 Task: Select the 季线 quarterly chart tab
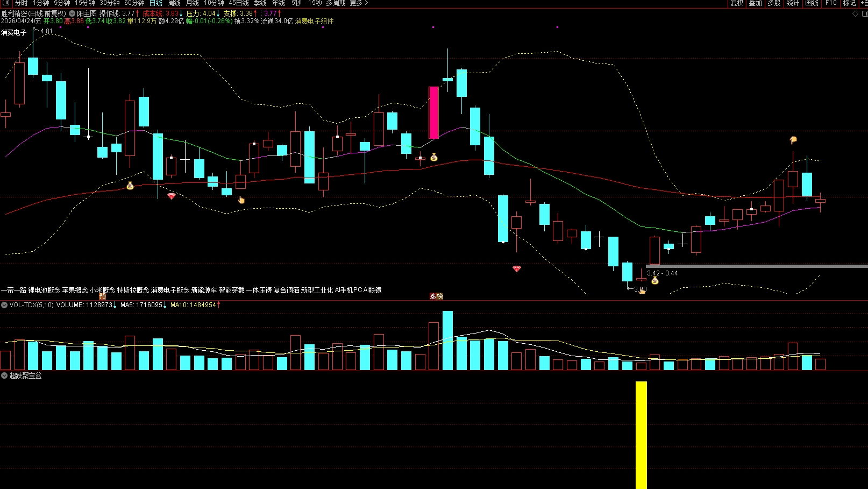coord(260,3)
